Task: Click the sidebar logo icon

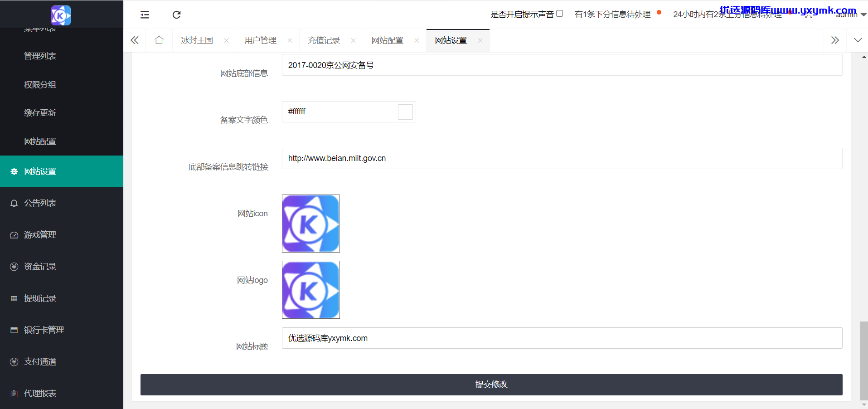Action: pyautogui.click(x=61, y=15)
